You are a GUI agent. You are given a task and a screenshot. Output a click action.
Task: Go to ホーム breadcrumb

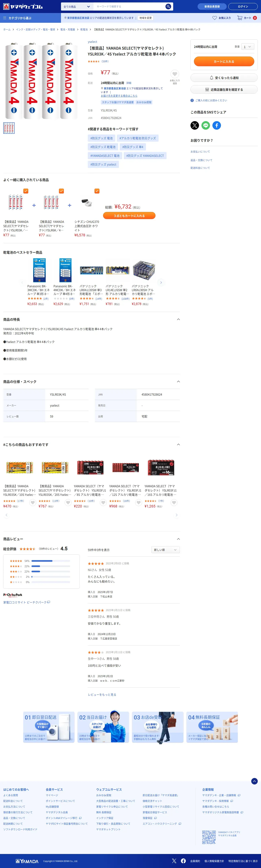[7, 30]
